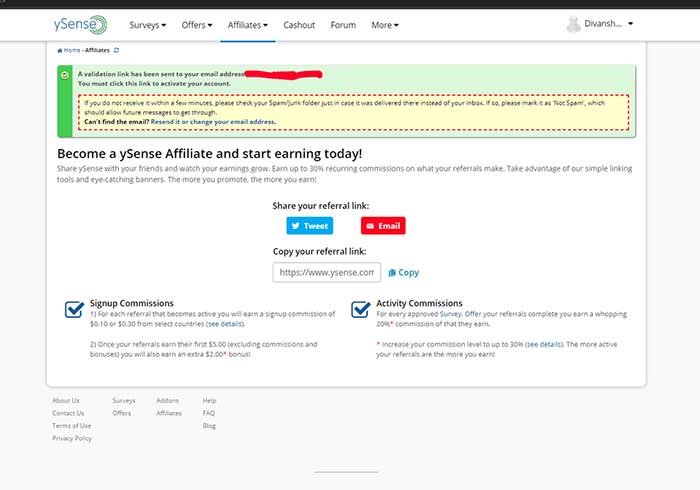
Task: Click the referral link input field
Action: tap(327, 272)
